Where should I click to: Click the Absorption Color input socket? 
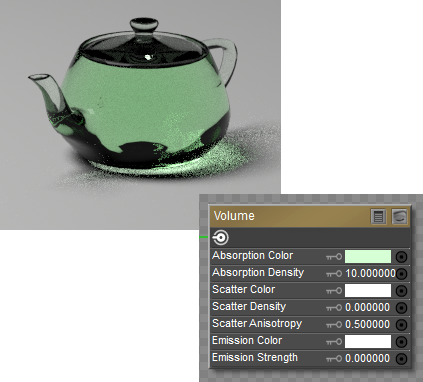(x=401, y=257)
